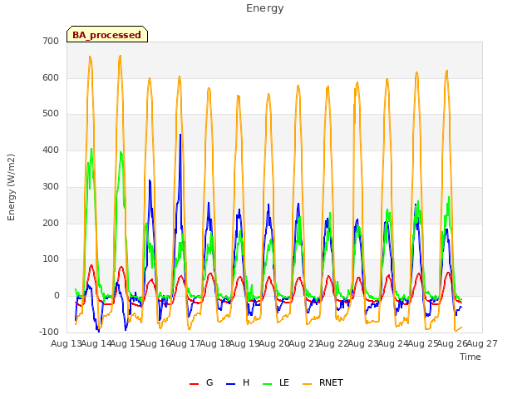Click the Aug 22 x-axis date label
The width and height of the screenshot is (532, 399).
tap(334, 344)
